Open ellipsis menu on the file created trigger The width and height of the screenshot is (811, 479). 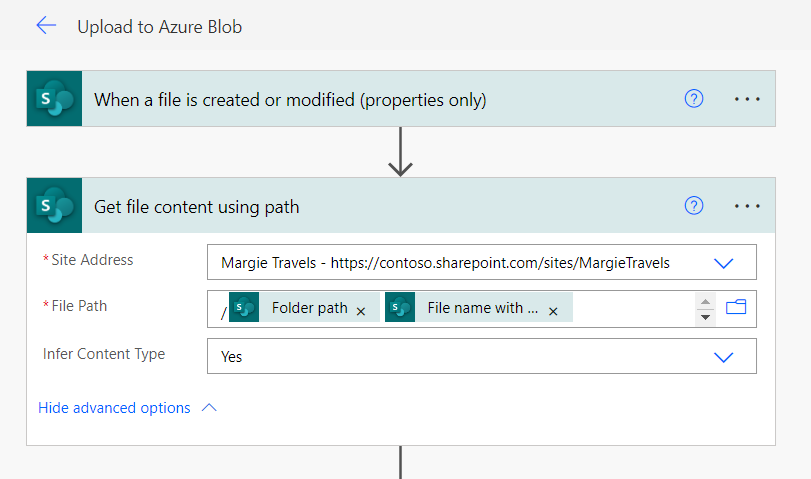(747, 98)
